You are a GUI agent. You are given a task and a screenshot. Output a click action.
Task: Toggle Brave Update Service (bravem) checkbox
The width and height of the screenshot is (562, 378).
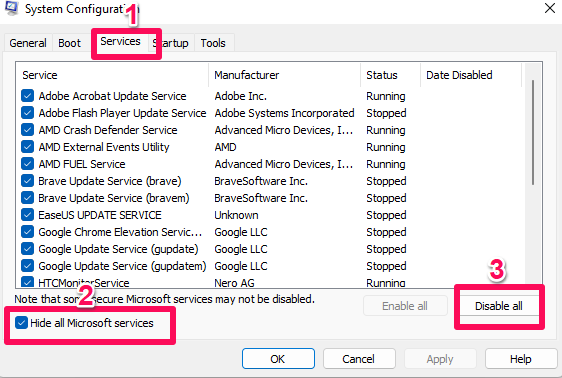coord(28,198)
